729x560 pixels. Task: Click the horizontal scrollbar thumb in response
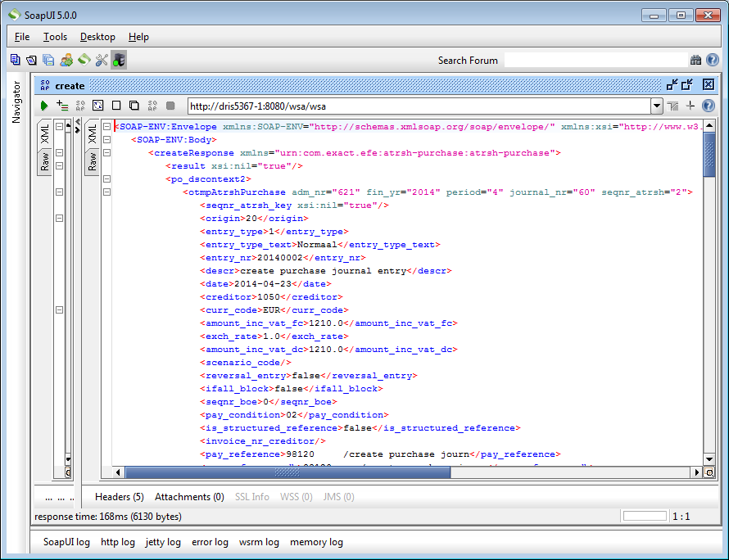coord(288,472)
